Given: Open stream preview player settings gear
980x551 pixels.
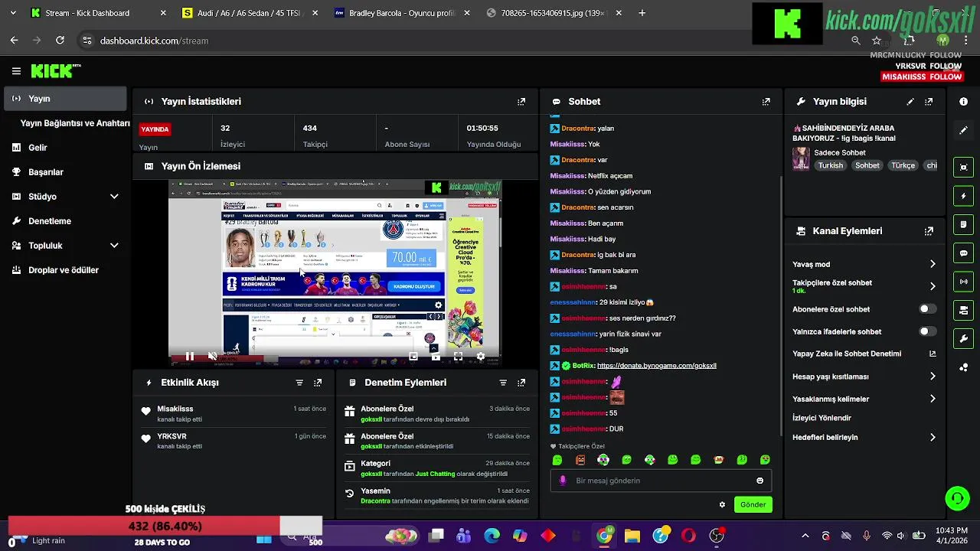Looking at the screenshot, I should click(x=480, y=356).
